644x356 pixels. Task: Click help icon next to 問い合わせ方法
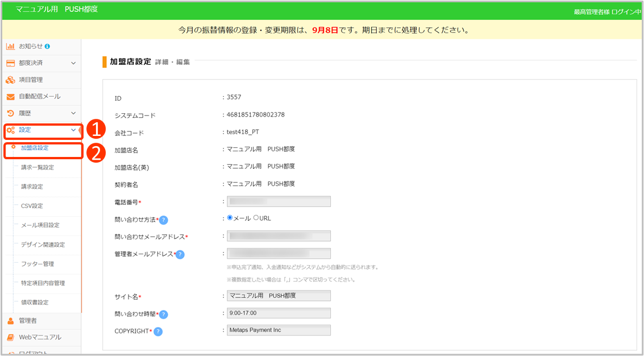163,220
